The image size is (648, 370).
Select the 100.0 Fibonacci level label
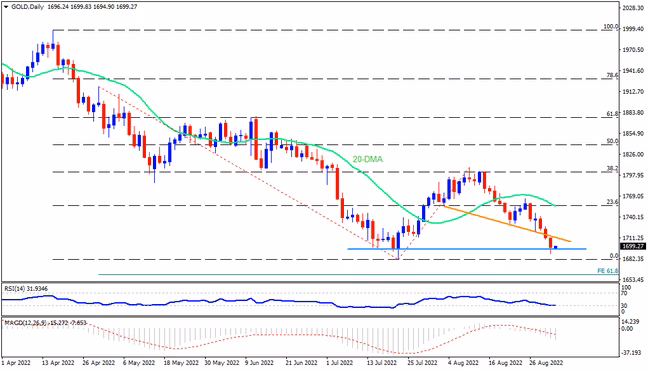click(x=611, y=27)
